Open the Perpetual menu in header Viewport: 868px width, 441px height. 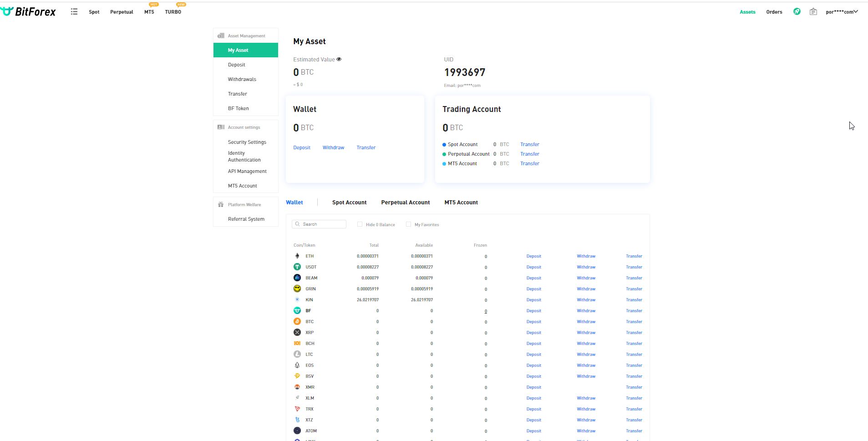[122, 12]
